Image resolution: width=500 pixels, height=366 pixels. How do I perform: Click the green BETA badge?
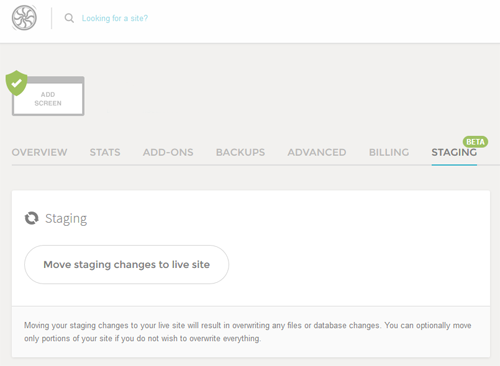(x=475, y=142)
